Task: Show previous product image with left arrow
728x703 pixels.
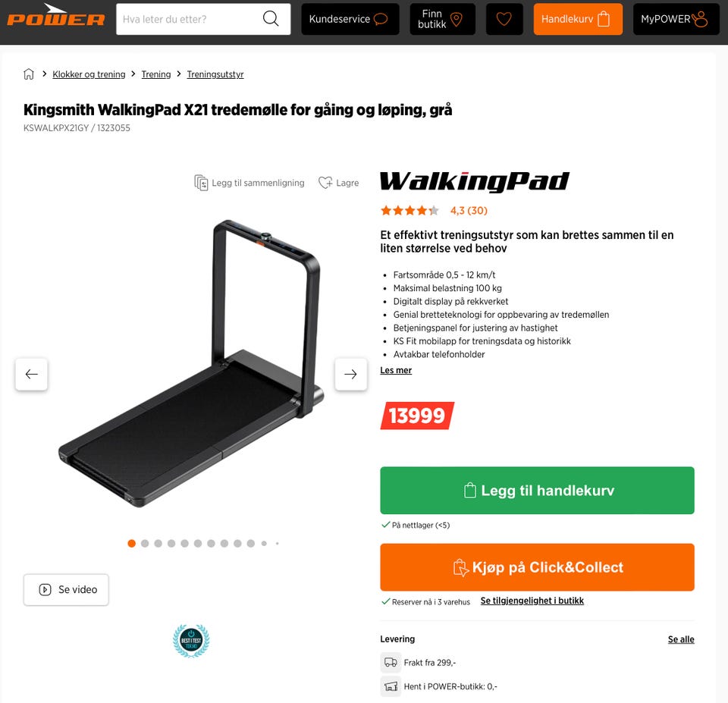Action: [32, 375]
